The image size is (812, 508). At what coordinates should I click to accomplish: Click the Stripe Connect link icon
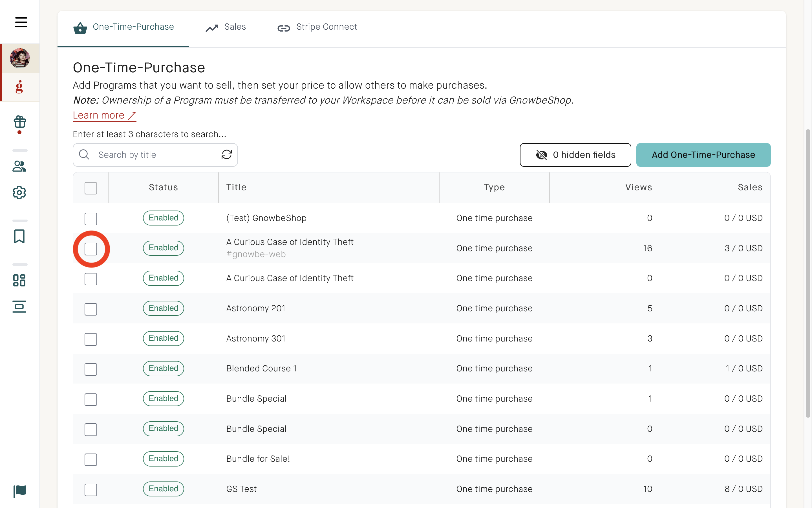[x=284, y=28]
